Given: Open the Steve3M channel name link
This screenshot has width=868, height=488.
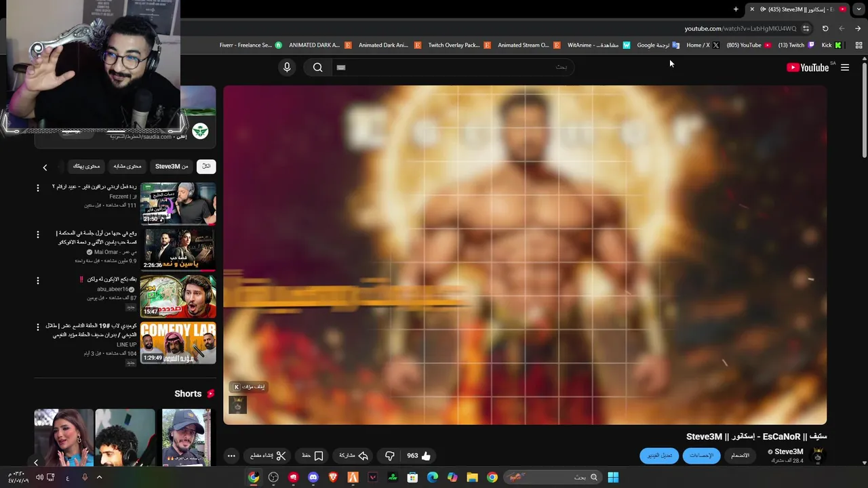Looking at the screenshot, I should pyautogui.click(x=789, y=451).
